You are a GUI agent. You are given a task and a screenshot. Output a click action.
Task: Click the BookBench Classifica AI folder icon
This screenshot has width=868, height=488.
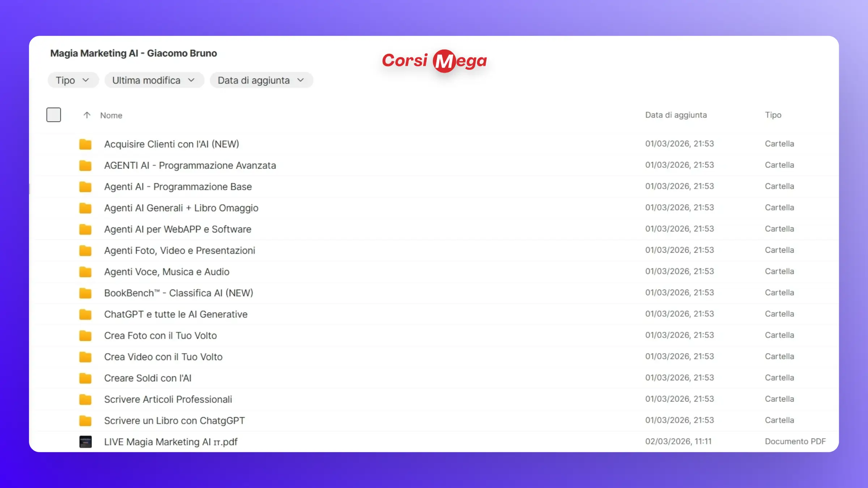[85, 293]
